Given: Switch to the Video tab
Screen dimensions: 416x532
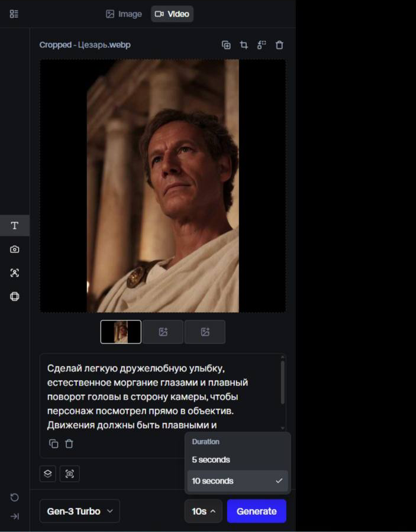Looking at the screenshot, I should tap(172, 14).
